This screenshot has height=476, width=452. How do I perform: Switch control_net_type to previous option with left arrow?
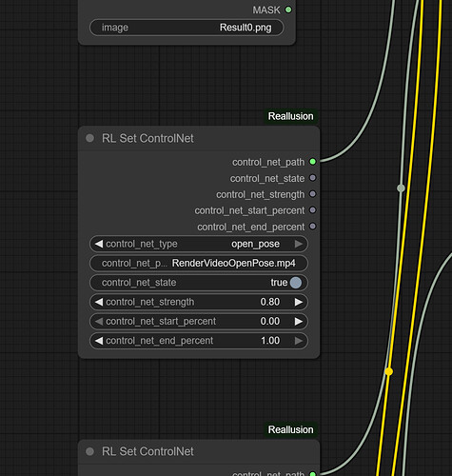point(99,244)
